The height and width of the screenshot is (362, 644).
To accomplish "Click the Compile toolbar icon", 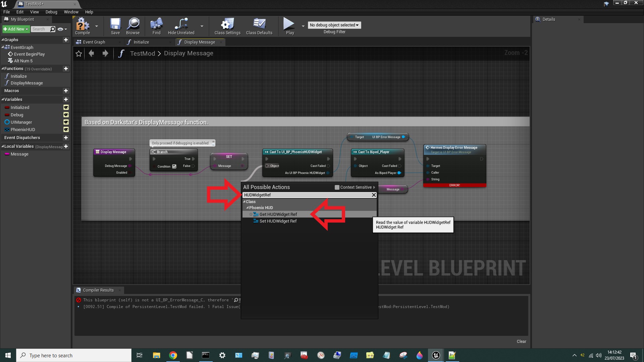I will [x=83, y=26].
